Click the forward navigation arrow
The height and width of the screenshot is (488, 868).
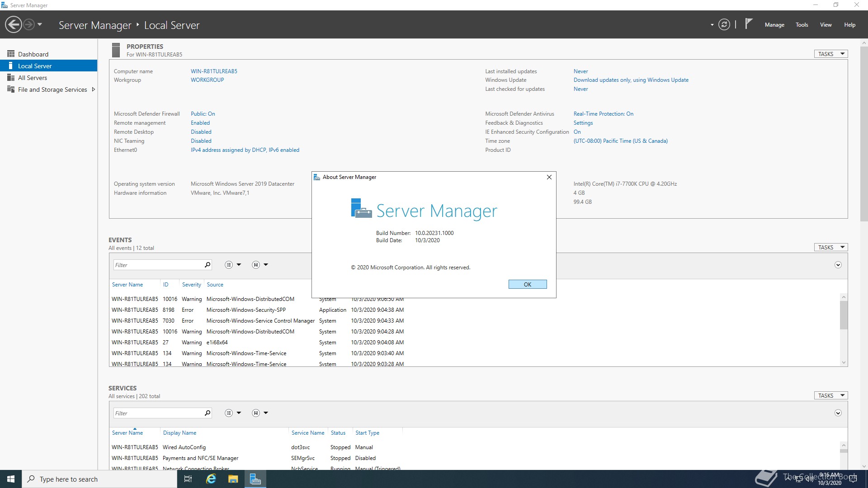29,24
